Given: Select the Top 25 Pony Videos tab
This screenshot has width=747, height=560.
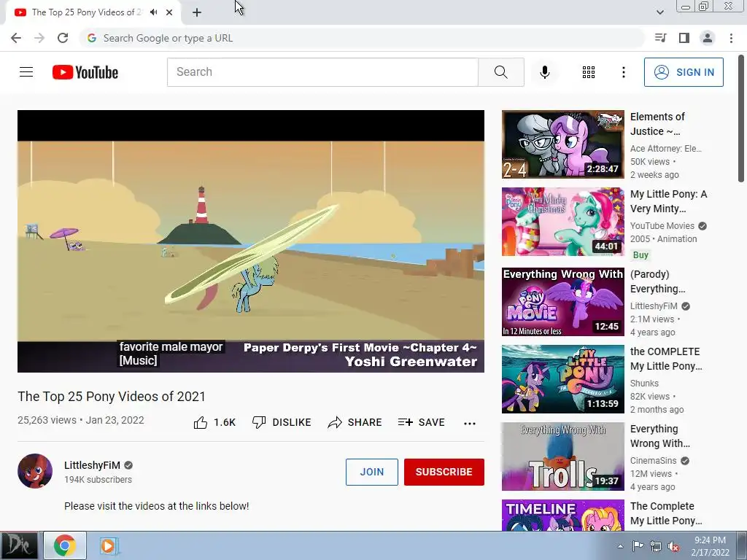Looking at the screenshot, I should [93, 12].
